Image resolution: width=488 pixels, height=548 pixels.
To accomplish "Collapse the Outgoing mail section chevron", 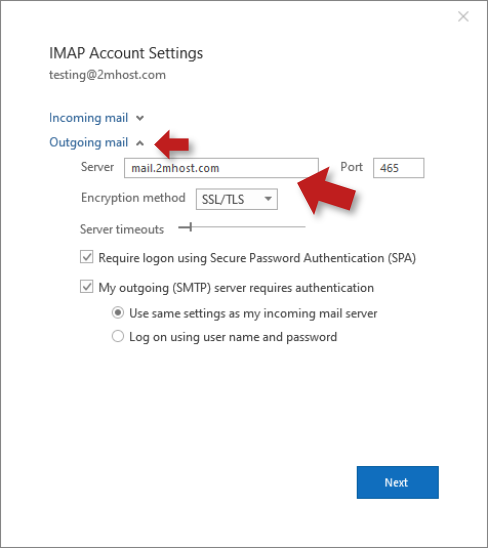I will point(140,143).
